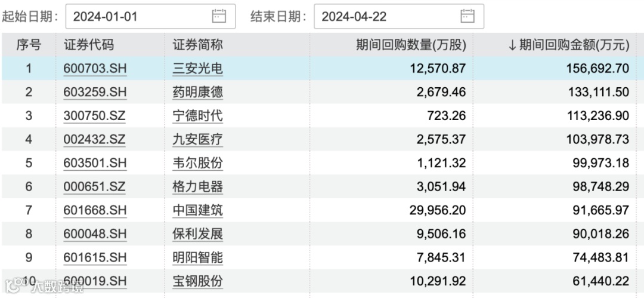This screenshot has width=644, height=298.
Task: Edit the end date field 2024-04-22
Action: 399,17
